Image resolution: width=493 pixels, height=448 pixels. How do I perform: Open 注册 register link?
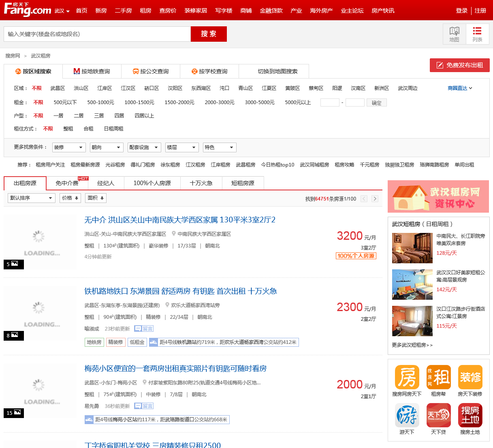click(x=480, y=11)
